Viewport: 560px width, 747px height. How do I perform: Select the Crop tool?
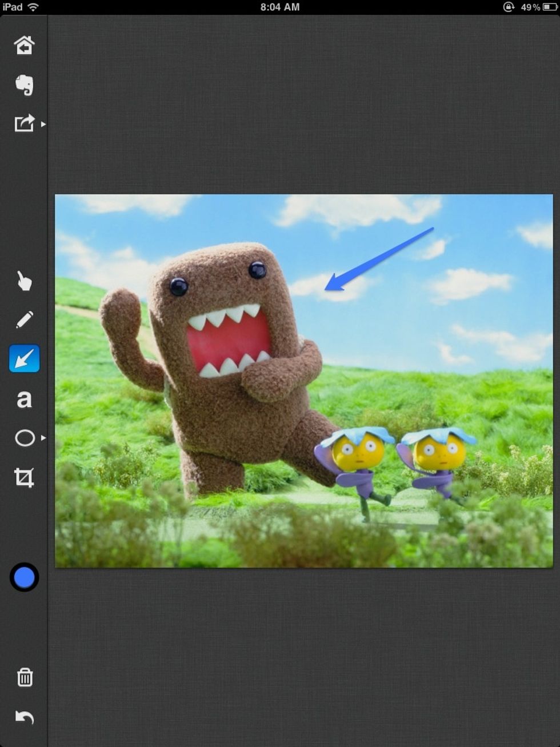[24, 478]
